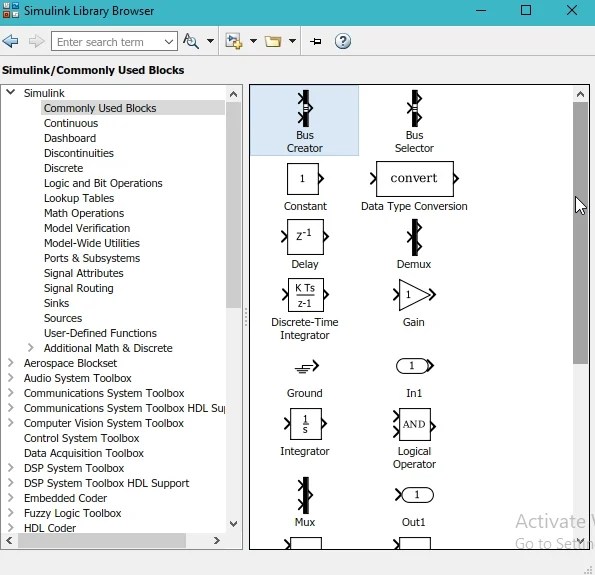This screenshot has height=575, width=595.
Task: Select the Model-Wide Utilities library
Action: coord(91,243)
